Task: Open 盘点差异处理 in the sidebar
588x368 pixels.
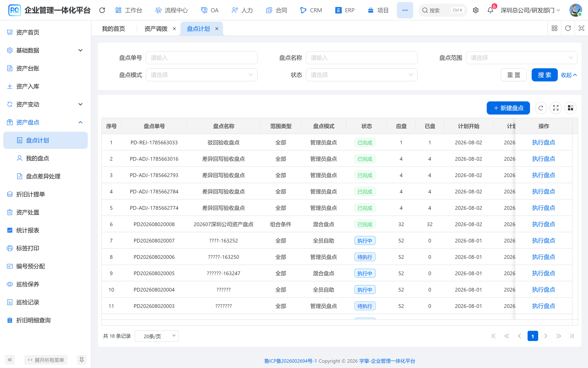Action: (x=46, y=176)
